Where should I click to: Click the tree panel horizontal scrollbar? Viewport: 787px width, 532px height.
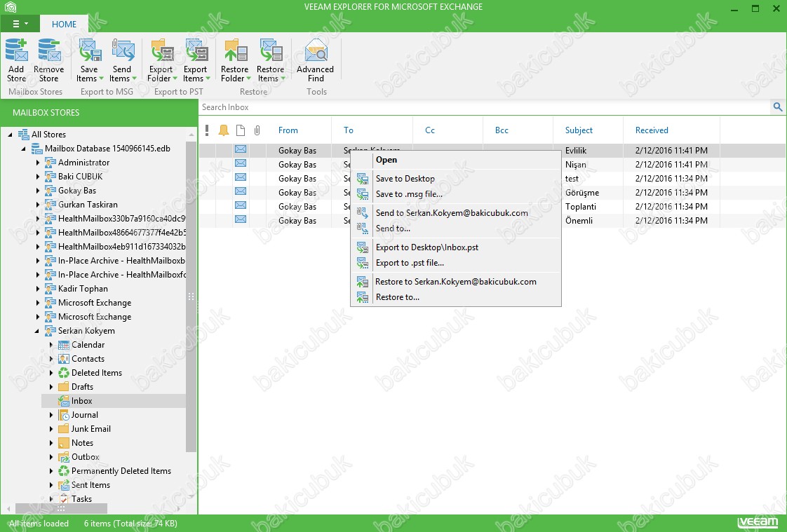point(61,508)
